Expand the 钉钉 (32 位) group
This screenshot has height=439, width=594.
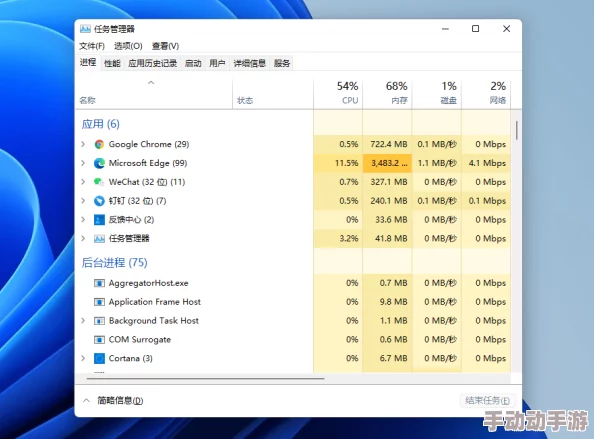[83, 200]
